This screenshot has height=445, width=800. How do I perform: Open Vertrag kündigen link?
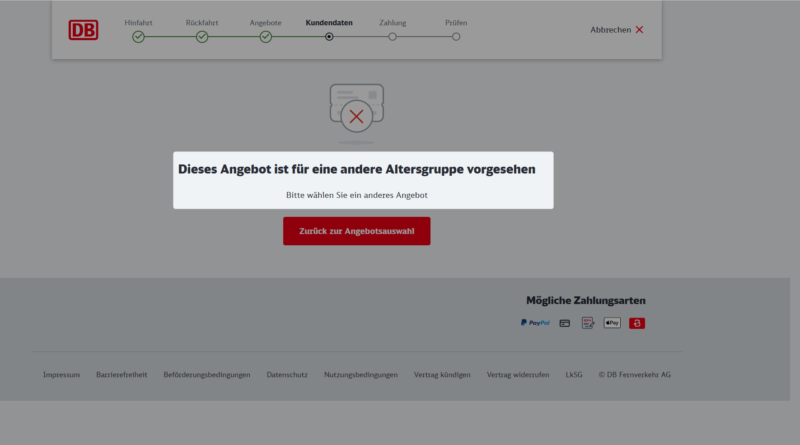tap(442, 375)
